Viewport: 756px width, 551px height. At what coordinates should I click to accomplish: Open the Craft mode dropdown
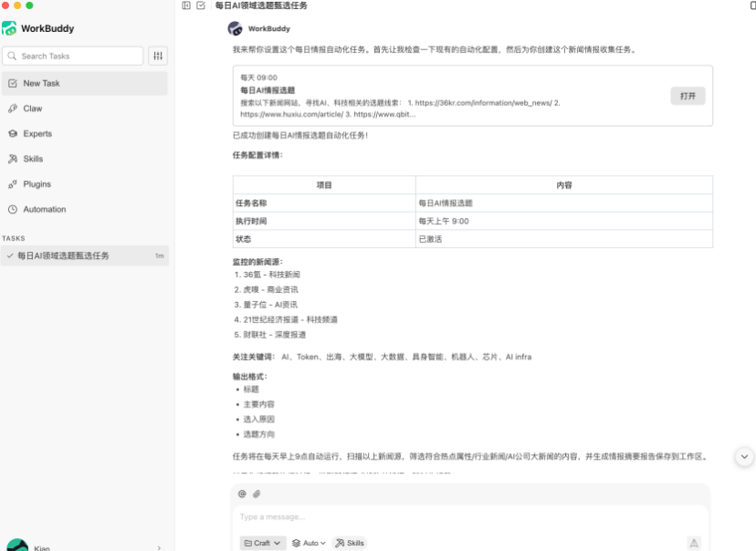277,543
